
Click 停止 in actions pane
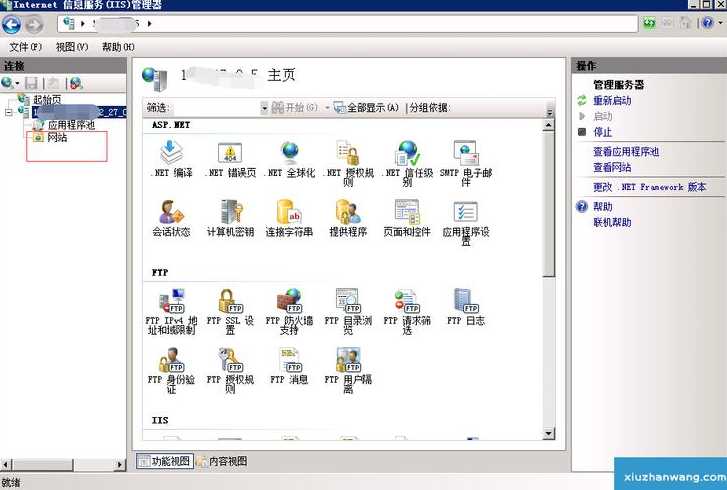602,132
